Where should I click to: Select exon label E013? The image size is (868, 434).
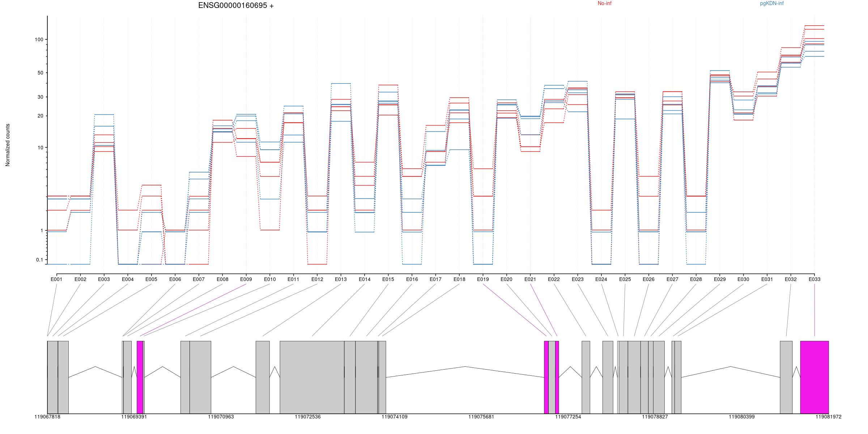(x=341, y=279)
